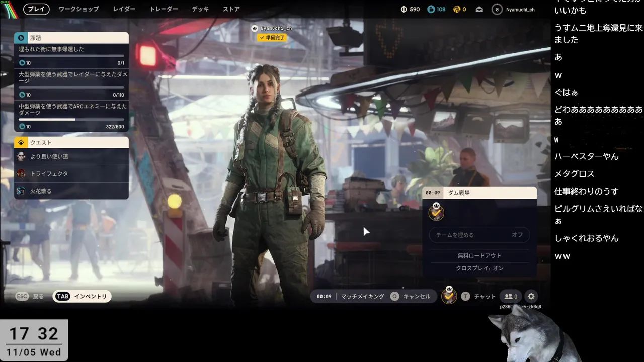
Task: Select the 中型弾薬 ARC enemy damage challenge text
Action: 73,110
